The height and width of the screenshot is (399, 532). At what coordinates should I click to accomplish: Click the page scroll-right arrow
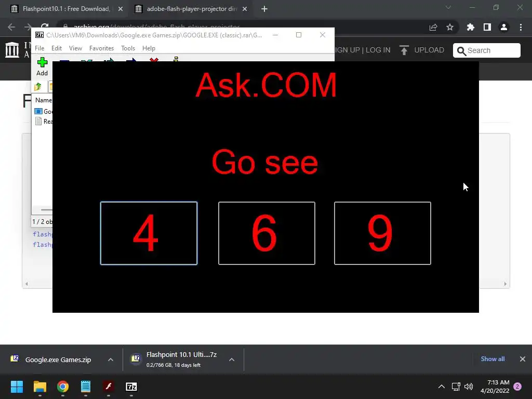[x=505, y=284]
